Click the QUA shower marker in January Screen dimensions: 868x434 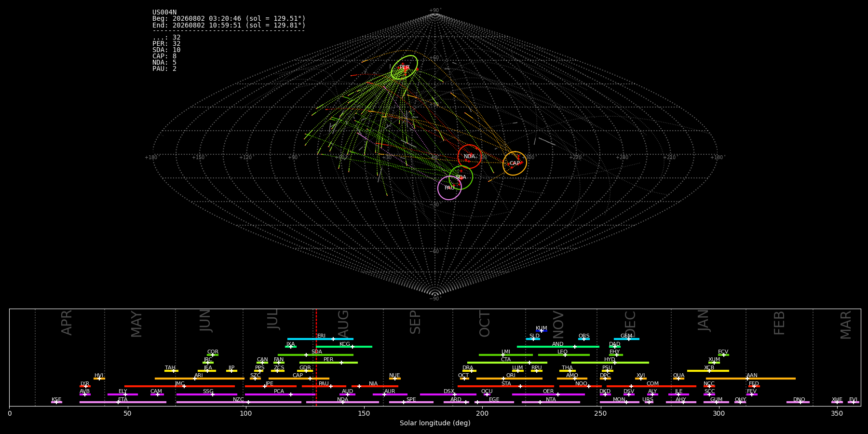point(678,379)
